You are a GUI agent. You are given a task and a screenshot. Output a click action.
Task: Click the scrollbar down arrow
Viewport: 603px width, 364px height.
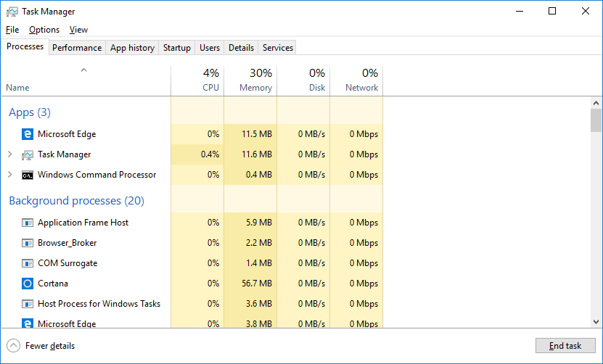click(x=596, y=322)
